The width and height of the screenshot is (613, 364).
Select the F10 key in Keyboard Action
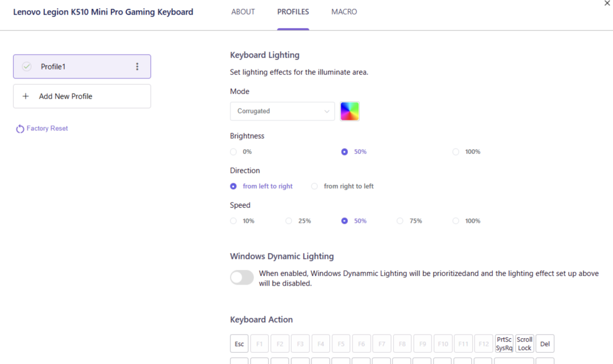point(442,344)
